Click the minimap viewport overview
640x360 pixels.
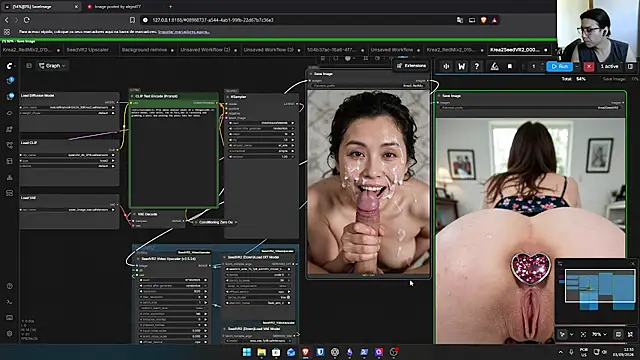click(600, 286)
